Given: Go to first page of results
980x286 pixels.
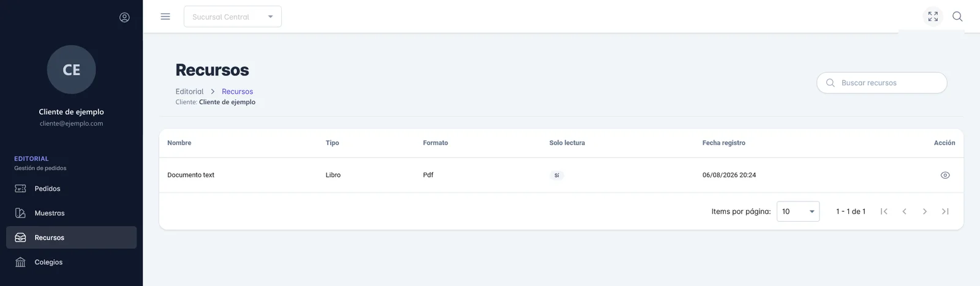Looking at the screenshot, I should pyautogui.click(x=884, y=211).
